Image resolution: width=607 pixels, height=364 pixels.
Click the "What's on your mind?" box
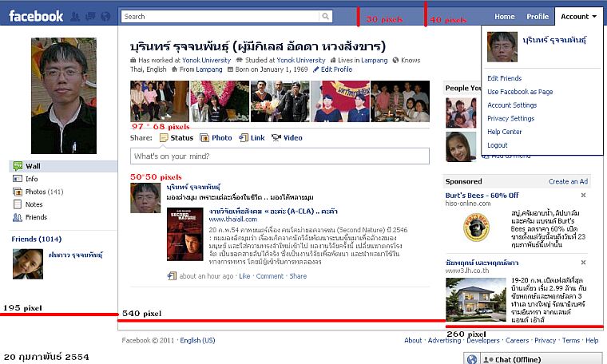(x=280, y=156)
